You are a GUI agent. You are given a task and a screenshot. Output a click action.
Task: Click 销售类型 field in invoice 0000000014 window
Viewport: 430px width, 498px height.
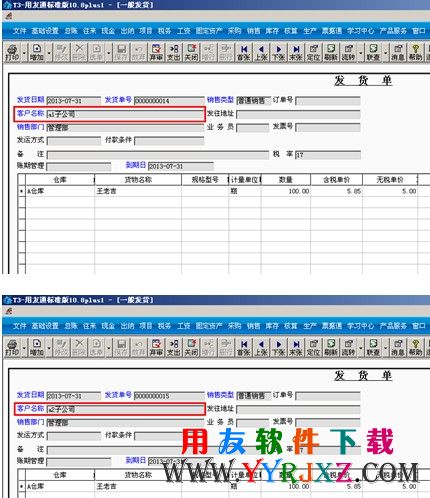tap(253, 101)
